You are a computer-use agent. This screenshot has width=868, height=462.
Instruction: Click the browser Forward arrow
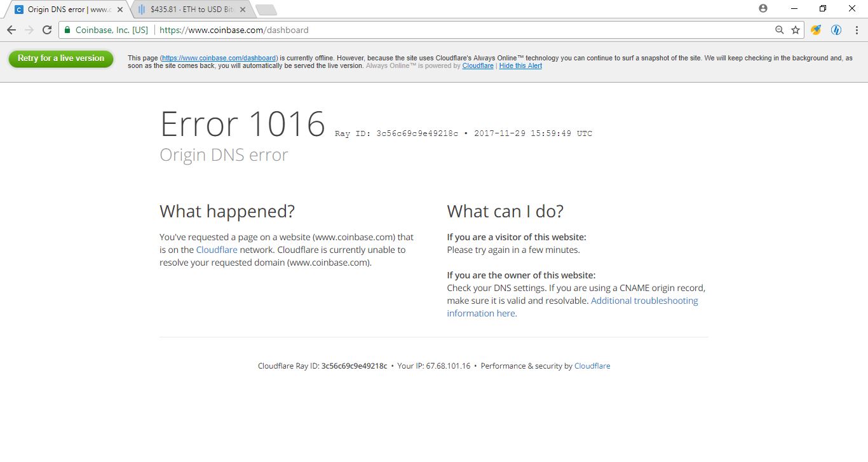[29, 30]
